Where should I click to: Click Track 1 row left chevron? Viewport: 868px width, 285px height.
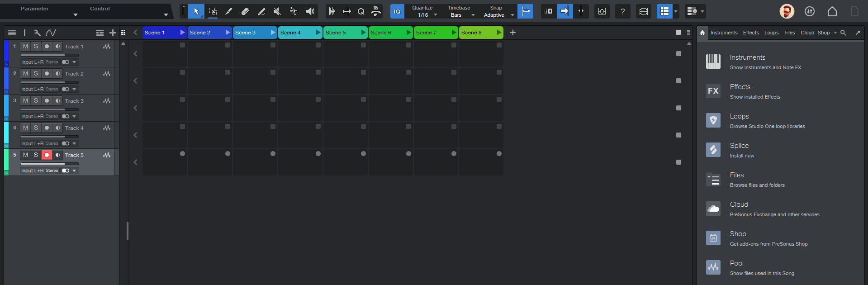pyautogui.click(x=135, y=53)
